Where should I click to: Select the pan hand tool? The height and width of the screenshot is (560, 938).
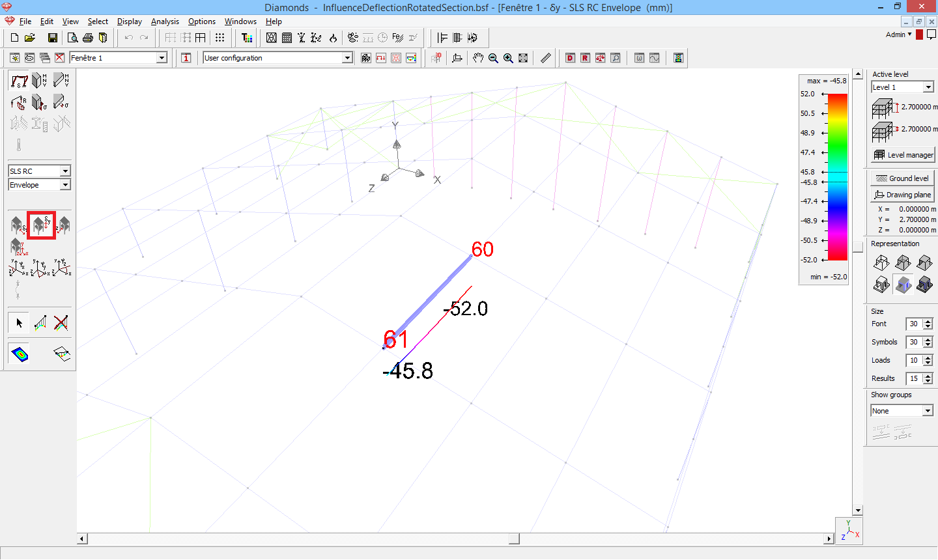point(478,58)
